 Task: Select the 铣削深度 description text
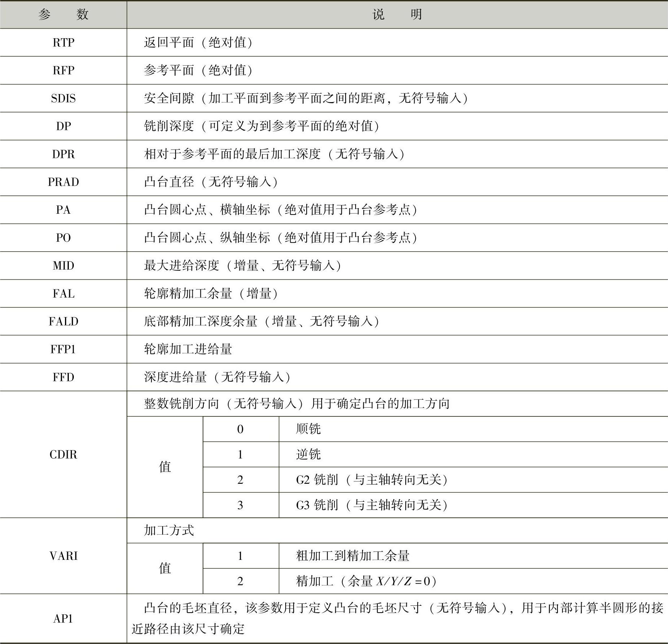[x=262, y=126]
